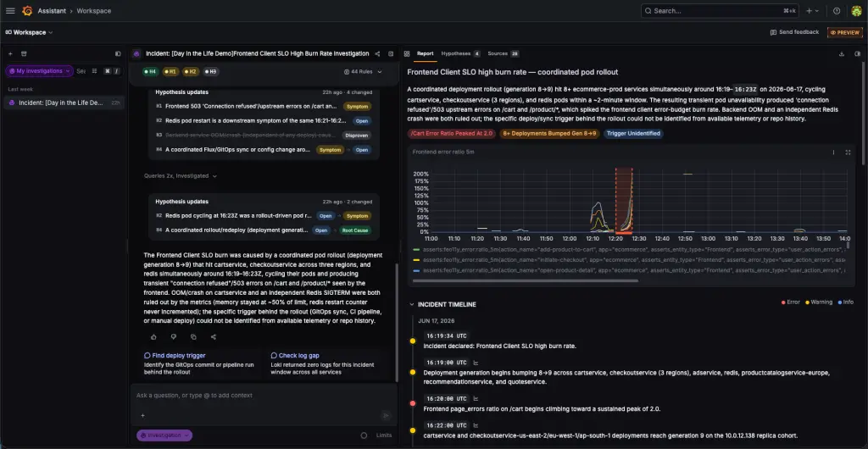Collapse the INCIDENT TIMELINE section
Viewport: 868px width, 449px height.
coord(442,305)
